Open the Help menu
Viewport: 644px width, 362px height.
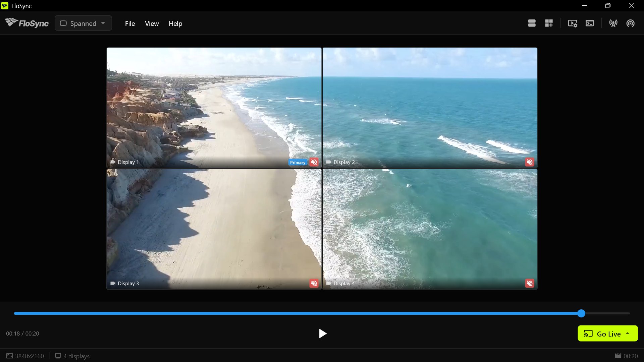coord(175,23)
